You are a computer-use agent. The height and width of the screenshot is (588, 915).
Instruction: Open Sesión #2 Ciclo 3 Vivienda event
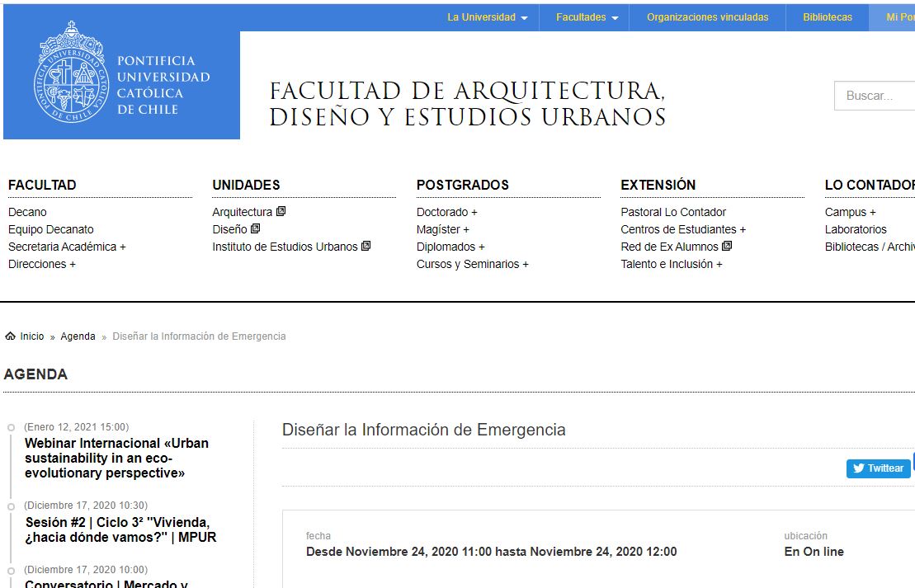[120, 529]
